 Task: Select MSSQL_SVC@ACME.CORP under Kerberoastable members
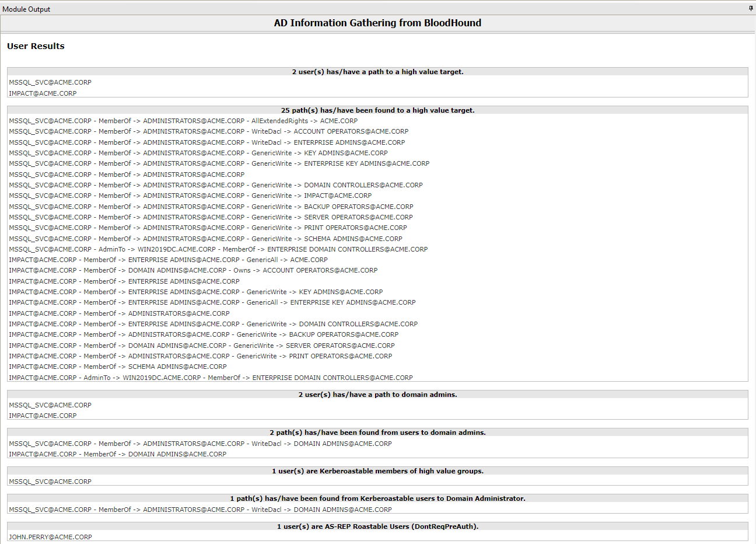[50, 482]
